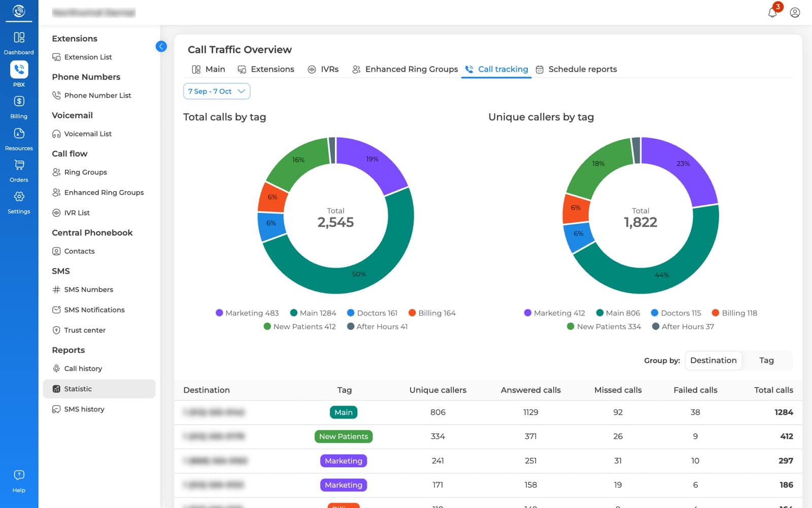Switch to the Main tab
This screenshot has height=508, width=812.
coord(209,69)
